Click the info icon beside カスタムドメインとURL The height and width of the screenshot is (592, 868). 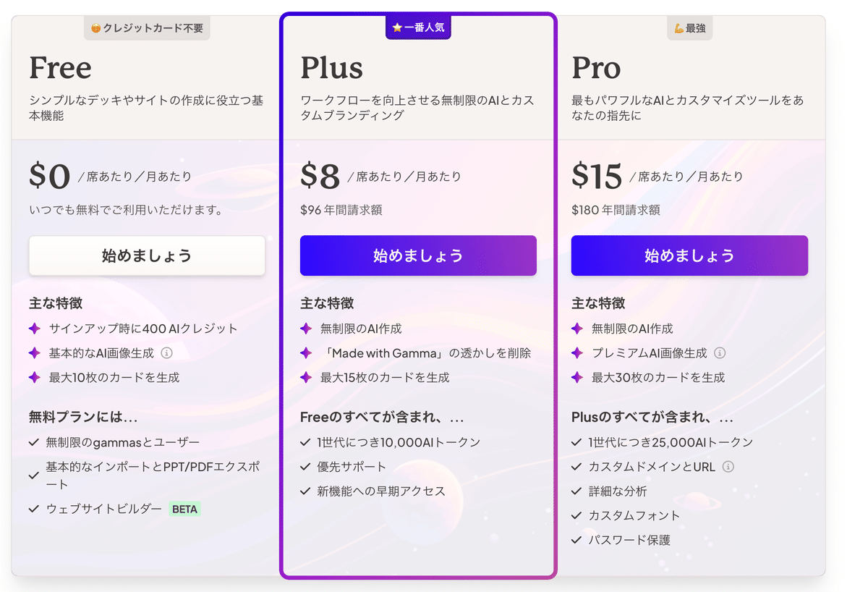(728, 467)
